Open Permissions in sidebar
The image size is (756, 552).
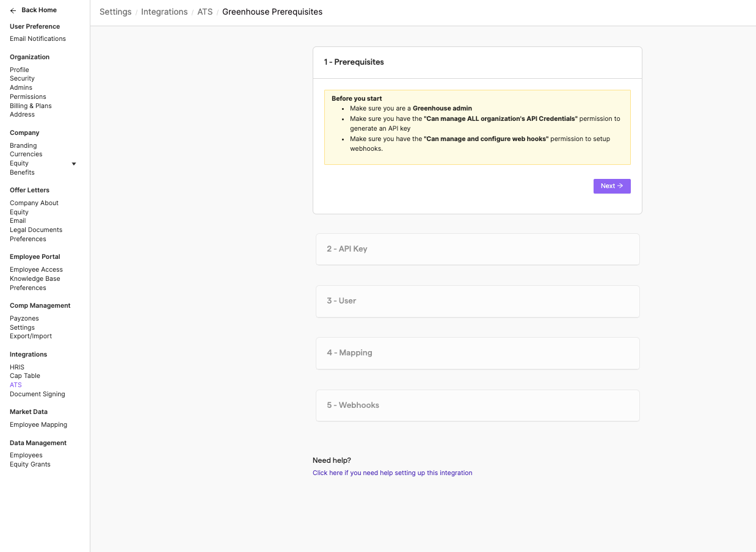pyautogui.click(x=28, y=96)
